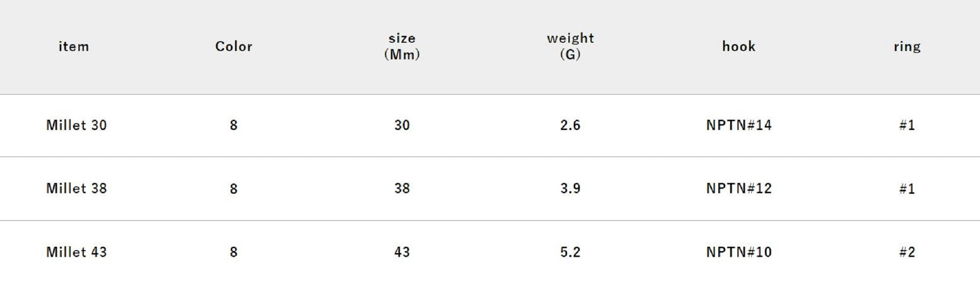
Task: Click Color count 8 for Millet 38
Action: tap(234, 189)
